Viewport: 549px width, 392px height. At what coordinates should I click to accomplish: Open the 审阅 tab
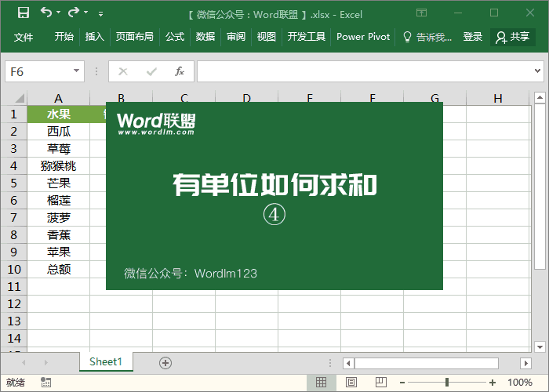point(235,37)
